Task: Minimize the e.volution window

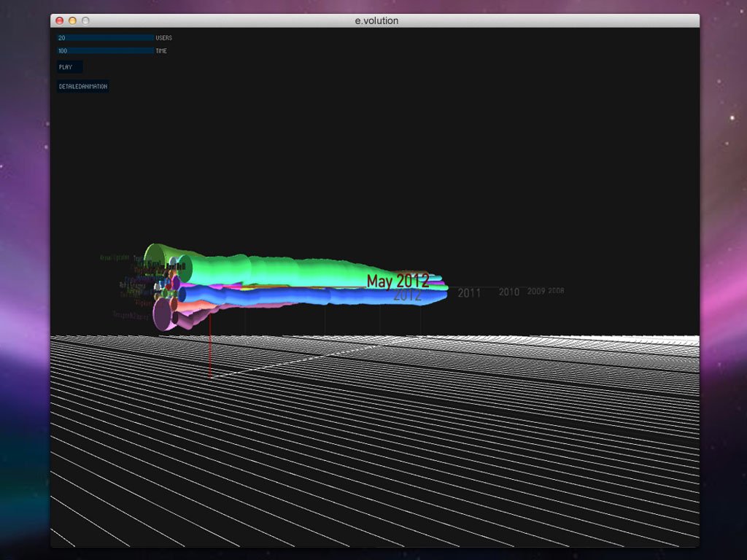Action: point(72,20)
